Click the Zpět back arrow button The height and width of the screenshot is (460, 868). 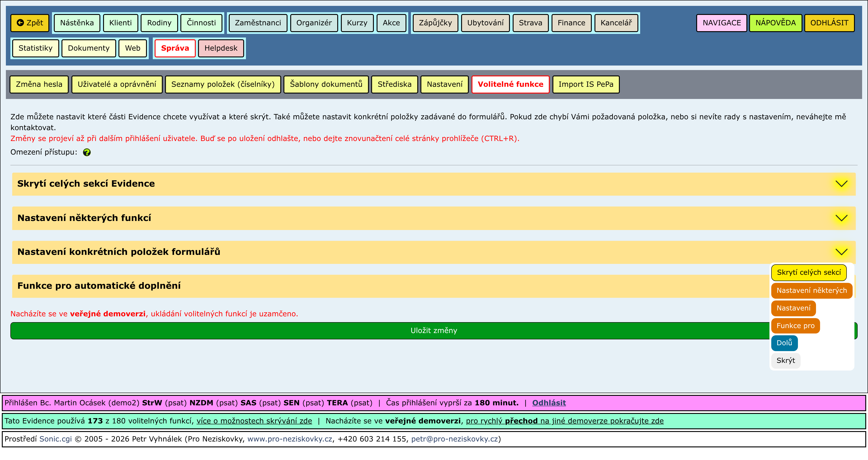pyautogui.click(x=30, y=23)
